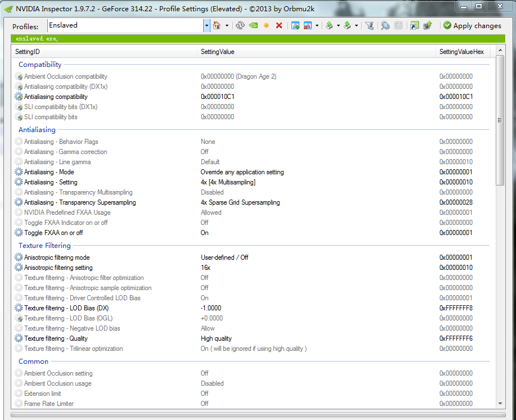Click the Common group header
Screen dimensions: 516x420
click(x=33, y=361)
